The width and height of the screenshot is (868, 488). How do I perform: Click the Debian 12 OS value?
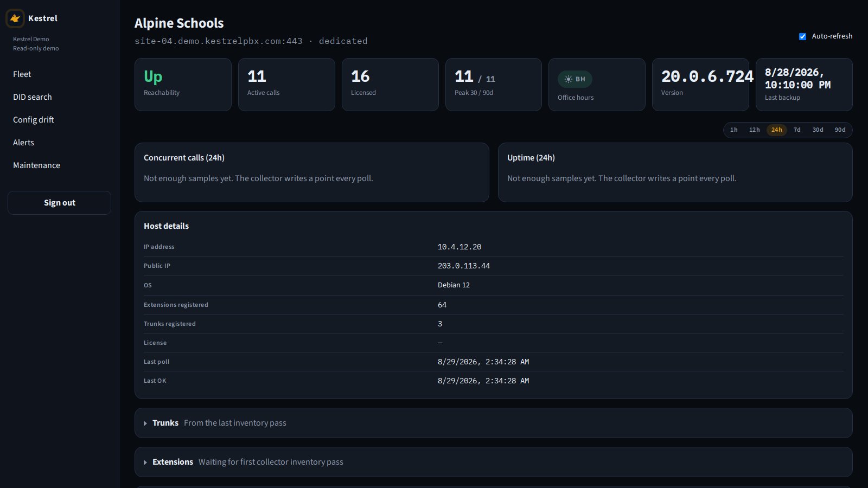point(454,285)
